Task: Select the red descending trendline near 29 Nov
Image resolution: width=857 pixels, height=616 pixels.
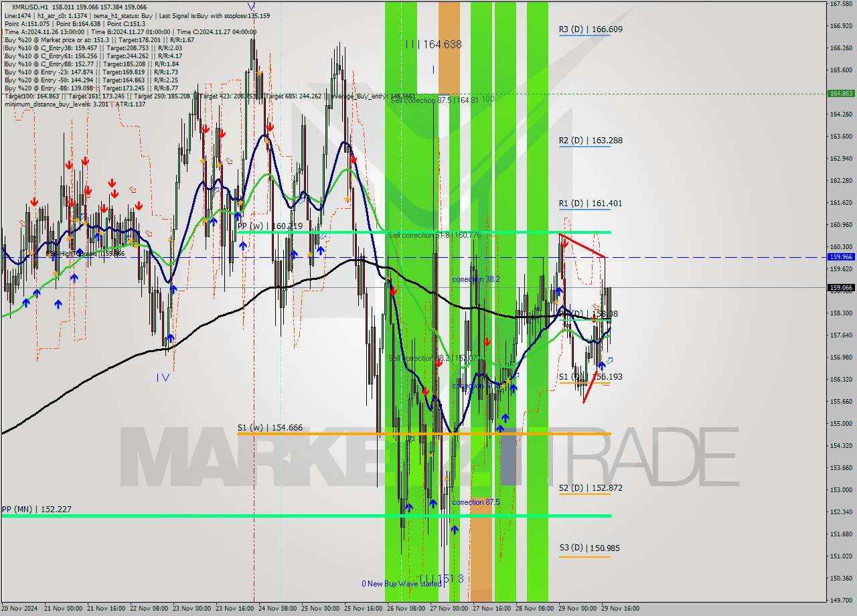Action: click(x=582, y=245)
